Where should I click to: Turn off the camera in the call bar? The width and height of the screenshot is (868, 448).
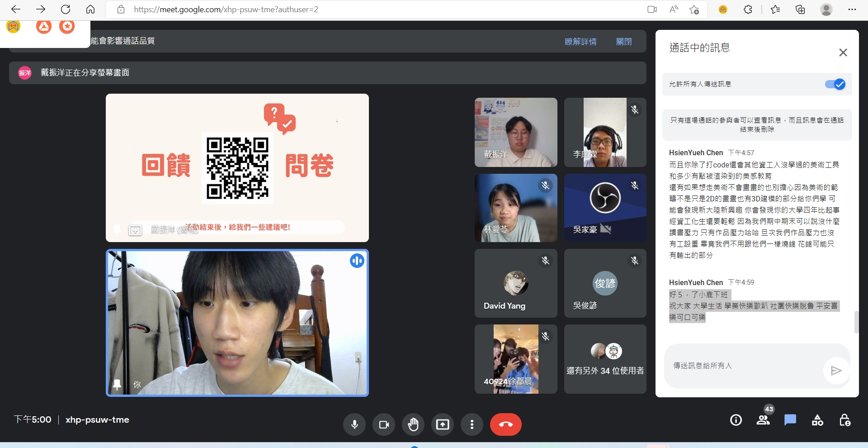[x=384, y=424]
